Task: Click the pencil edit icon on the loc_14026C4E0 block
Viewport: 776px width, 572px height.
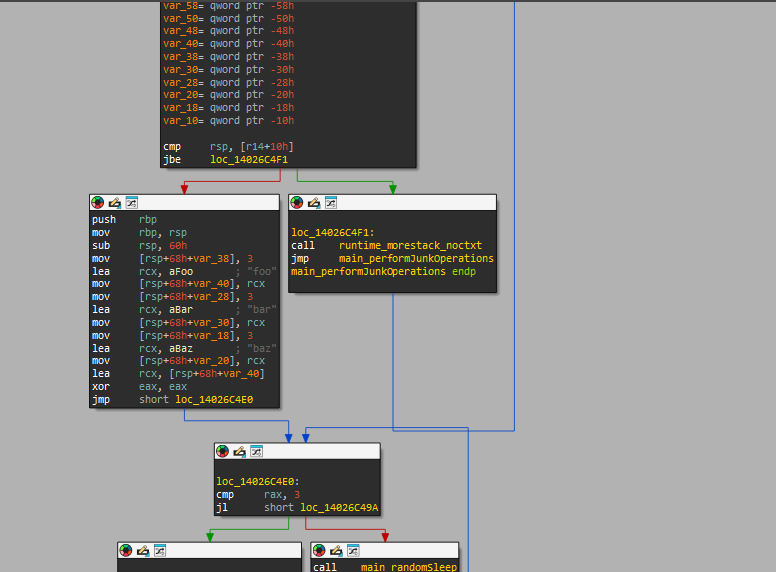Action: (x=240, y=451)
